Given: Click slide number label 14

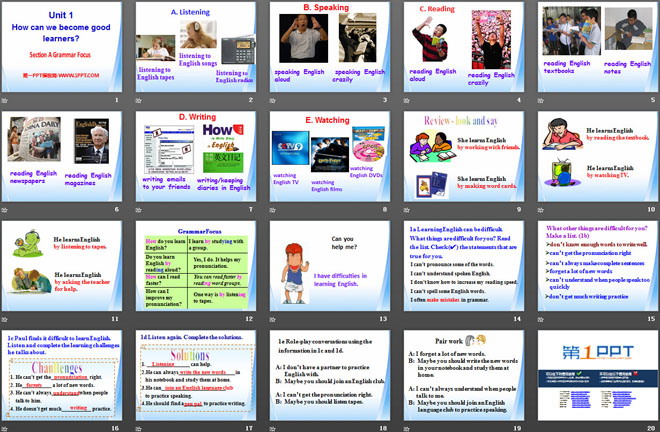Looking at the screenshot, I should click(x=517, y=319).
